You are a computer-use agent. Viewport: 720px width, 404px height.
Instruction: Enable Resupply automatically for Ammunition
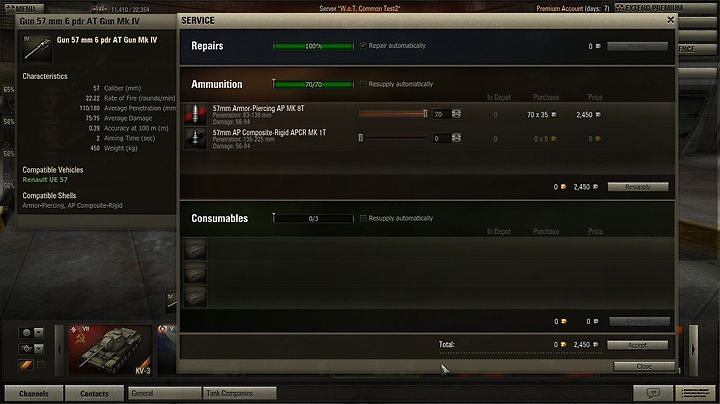(x=363, y=84)
